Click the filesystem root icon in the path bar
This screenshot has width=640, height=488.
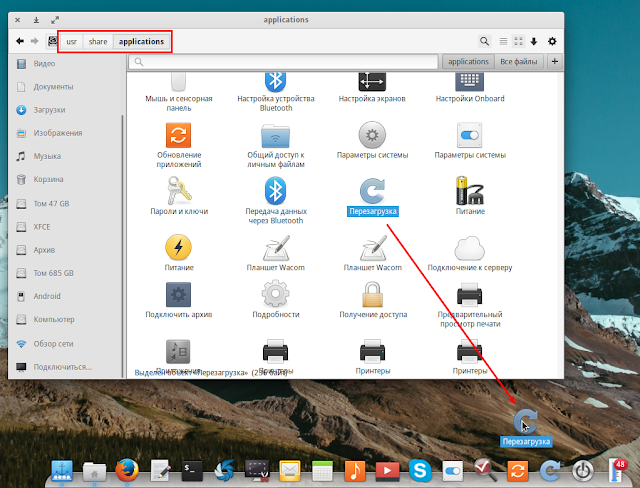[52, 41]
